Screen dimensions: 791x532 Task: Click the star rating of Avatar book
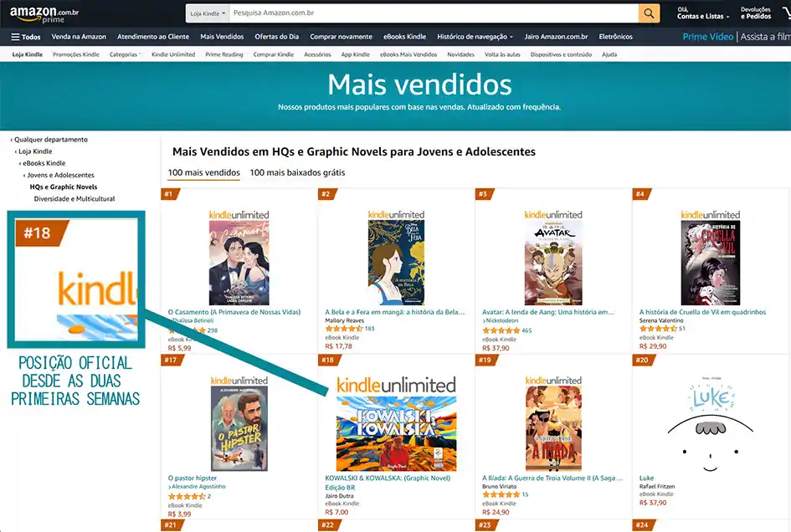pyautogui.click(x=501, y=330)
